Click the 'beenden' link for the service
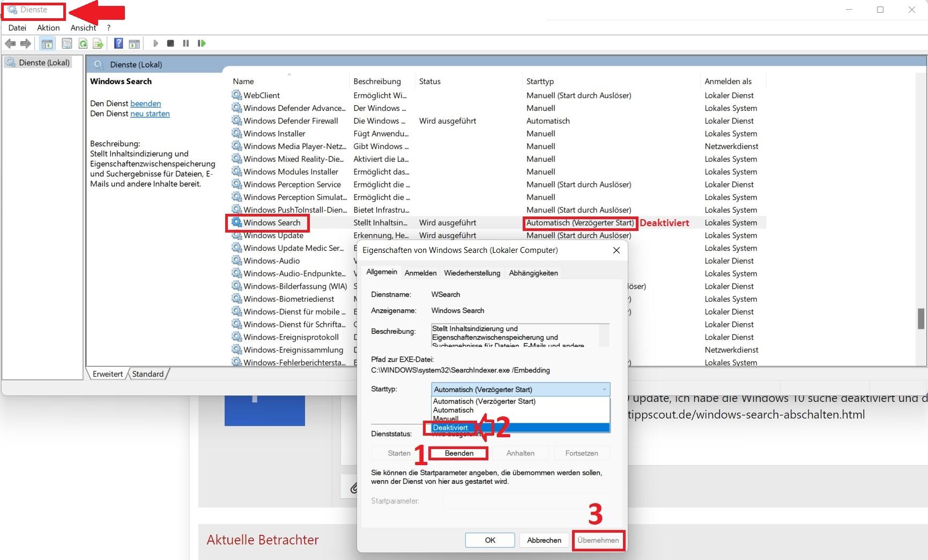The width and height of the screenshot is (928, 560). pyautogui.click(x=145, y=103)
